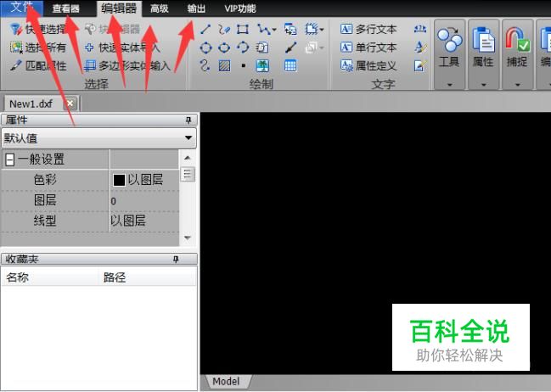
Task: Click the 名称 column header
Action: click(x=50, y=277)
